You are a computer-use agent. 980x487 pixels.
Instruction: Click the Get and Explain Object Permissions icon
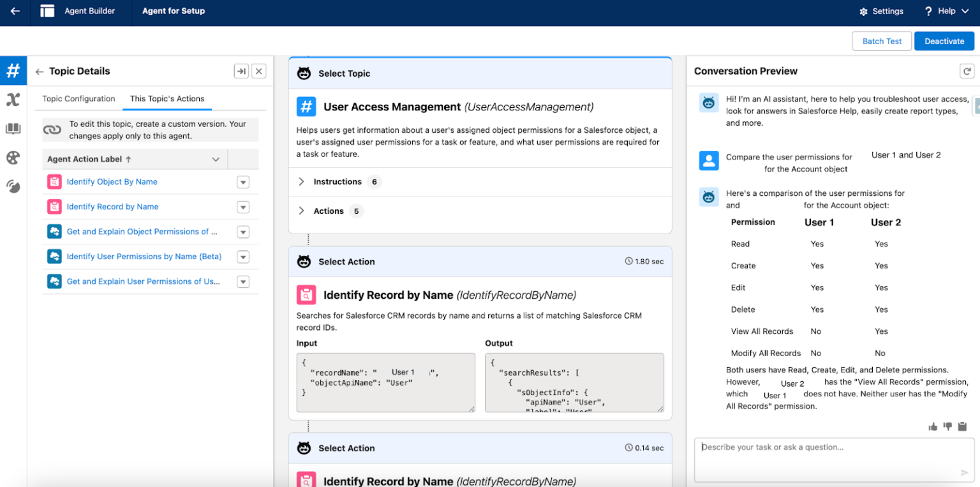[x=54, y=232]
